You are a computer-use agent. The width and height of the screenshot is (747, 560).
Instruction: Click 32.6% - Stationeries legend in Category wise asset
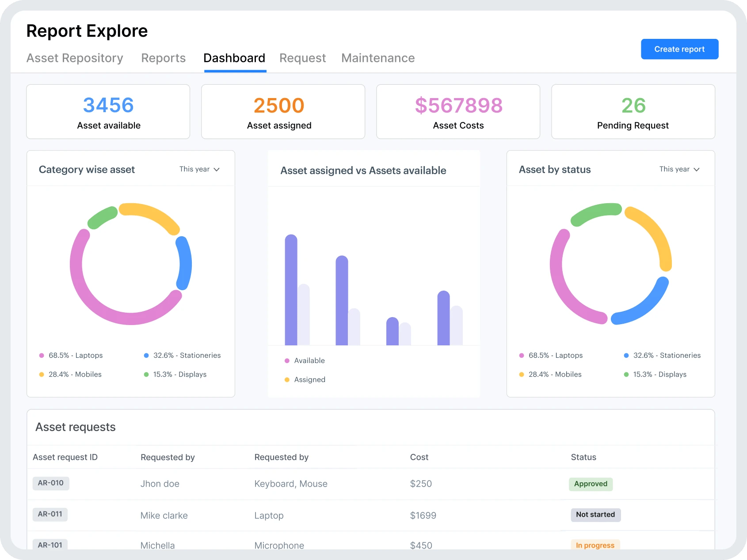click(182, 356)
